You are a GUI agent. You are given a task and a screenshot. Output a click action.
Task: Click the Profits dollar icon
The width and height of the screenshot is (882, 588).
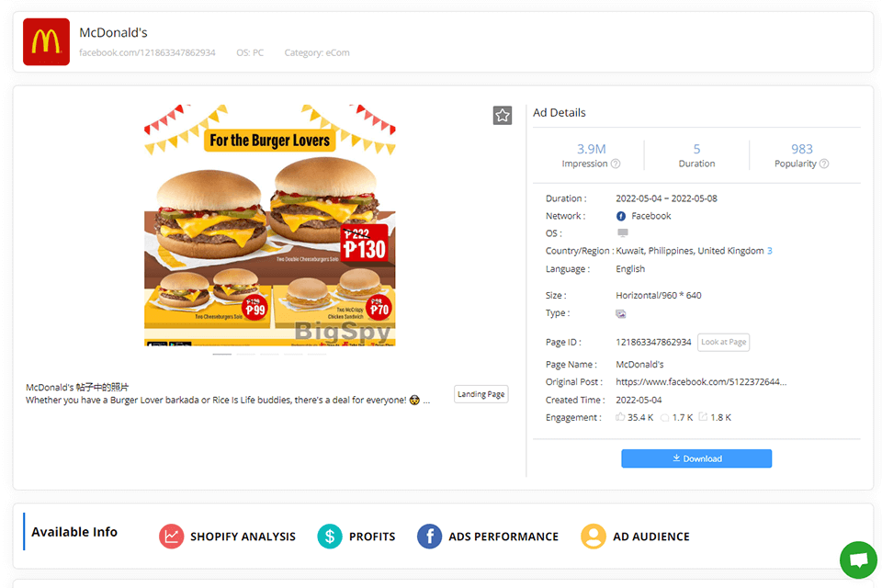click(x=330, y=537)
